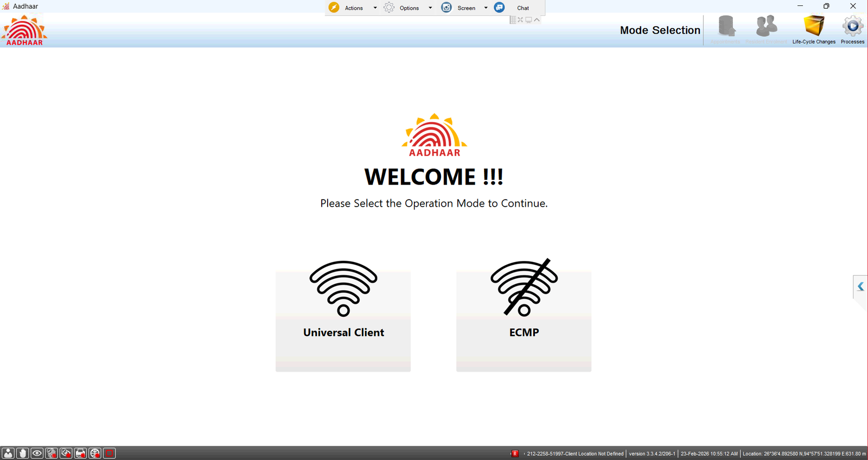Expand the side panel with blue chevron
Viewport: 868px width, 460px height.
pos(860,286)
